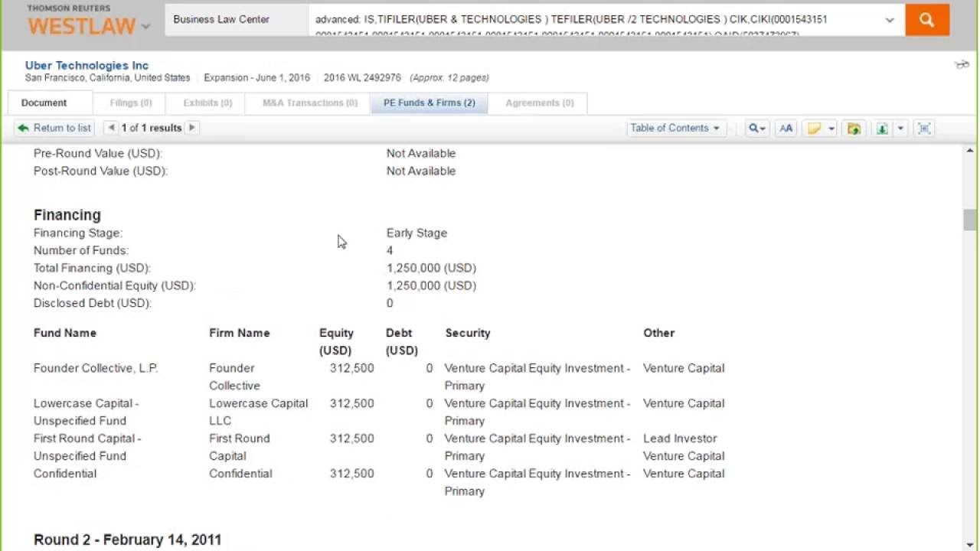The image size is (980, 551).
Task: Click the save to folder icon
Action: click(x=854, y=129)
